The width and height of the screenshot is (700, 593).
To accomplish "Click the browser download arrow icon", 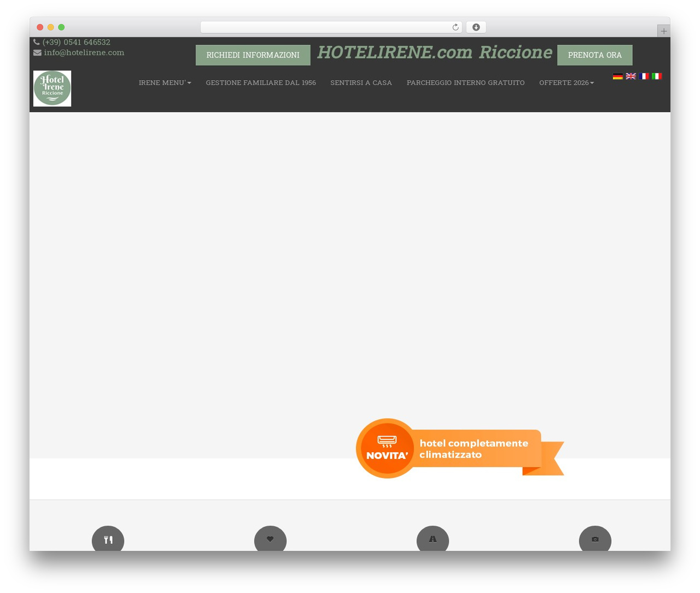I will point(476,27).
